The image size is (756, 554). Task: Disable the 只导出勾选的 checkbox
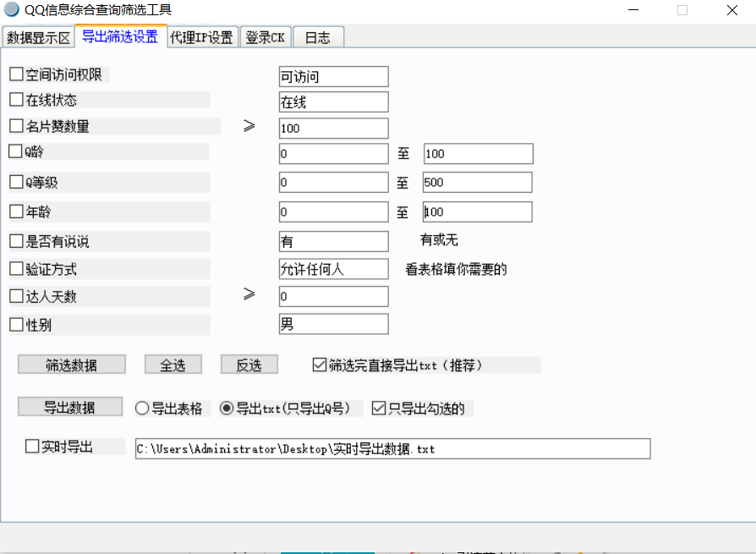tap(379, 409)
